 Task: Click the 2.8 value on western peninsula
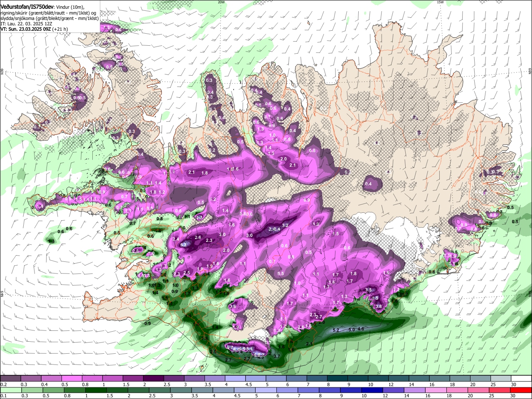(135, 251)
